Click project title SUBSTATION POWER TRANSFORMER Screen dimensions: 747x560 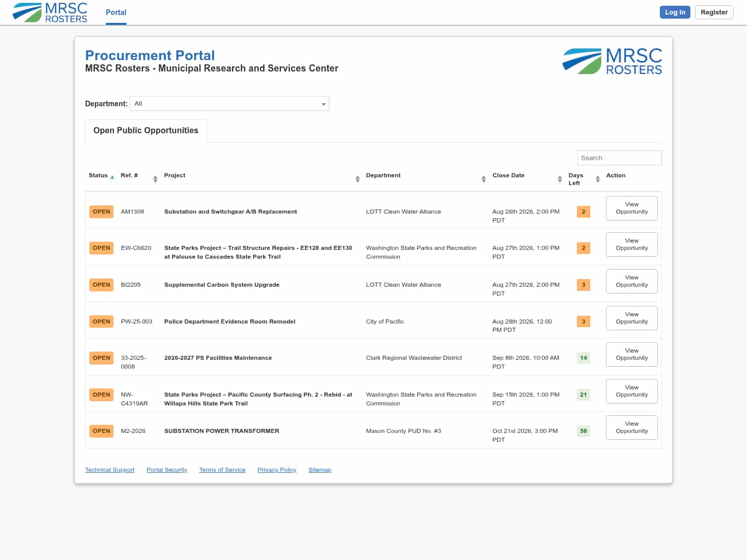(x=222, y=431)
